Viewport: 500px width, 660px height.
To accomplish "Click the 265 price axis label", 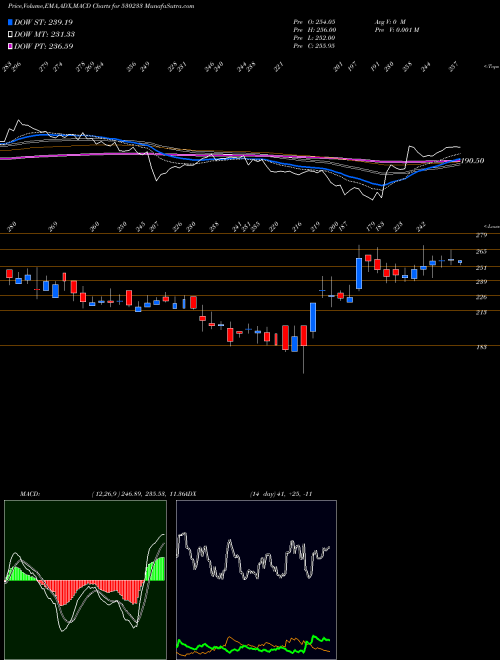I will click(x=481, y=252).
